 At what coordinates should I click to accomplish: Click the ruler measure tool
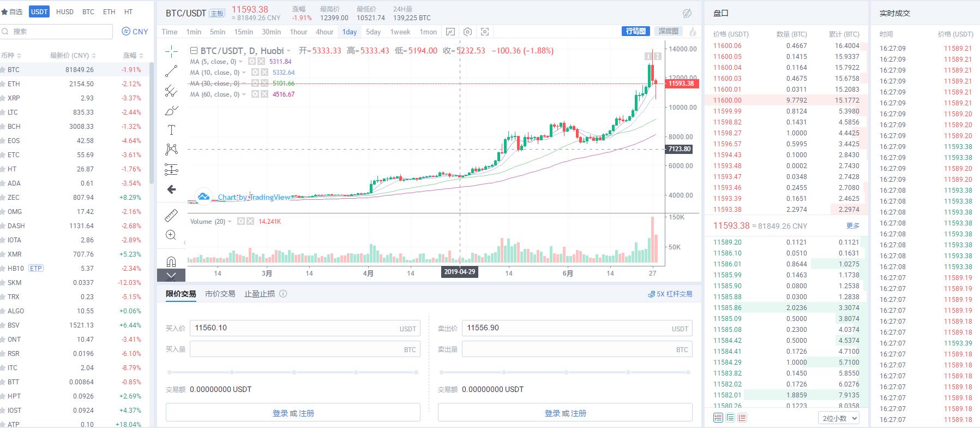coord(171,216)
